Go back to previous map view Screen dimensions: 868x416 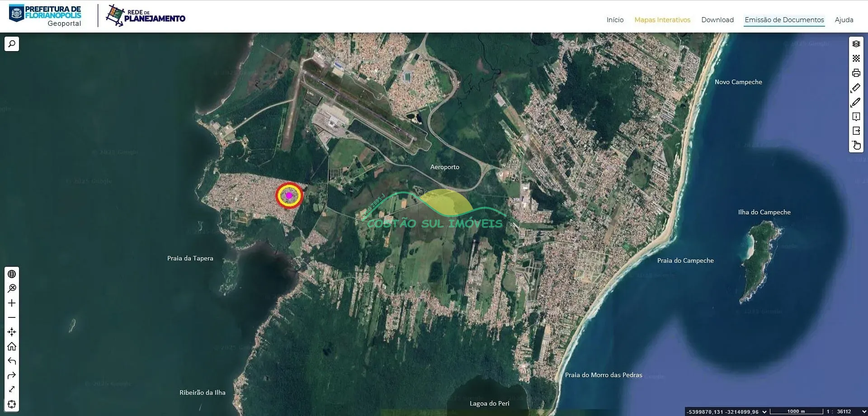pyautogui.click(x=12, y=361)
